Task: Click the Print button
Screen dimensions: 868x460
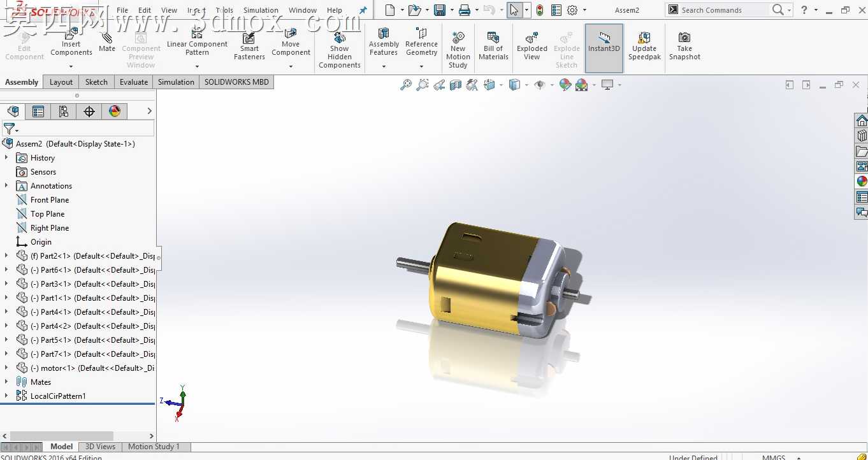Action: pyautogui.click(x=465, y=10)
